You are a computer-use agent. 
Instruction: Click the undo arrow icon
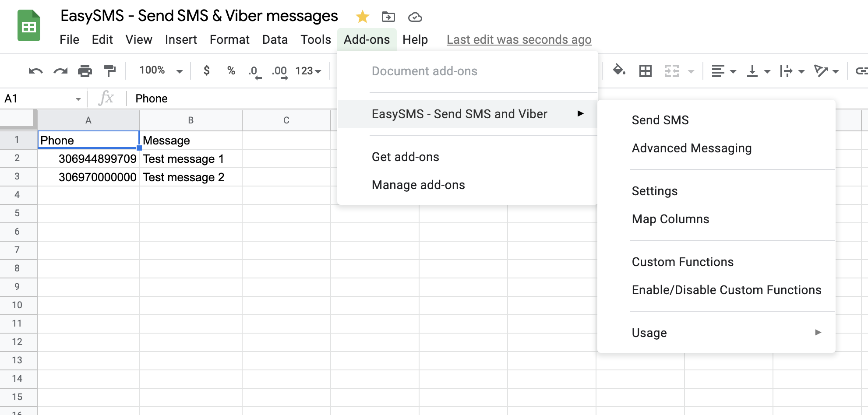tap(35, 71)
